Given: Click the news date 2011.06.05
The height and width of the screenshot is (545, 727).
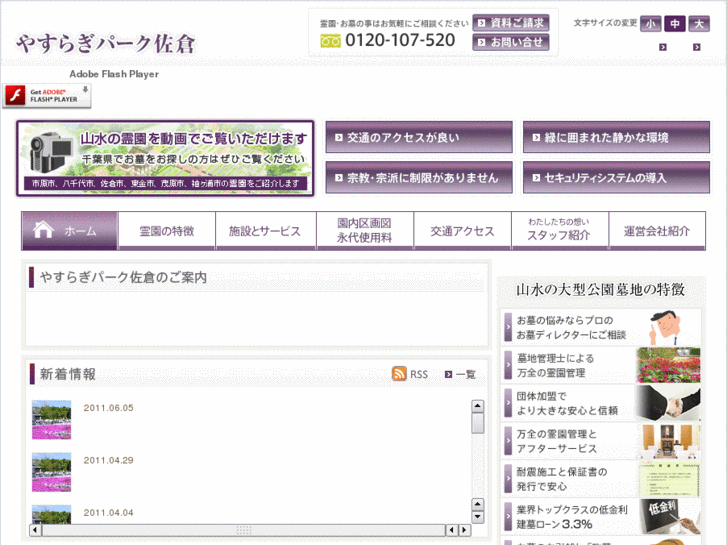Looking at the screenshot, I should pos(108,408).
